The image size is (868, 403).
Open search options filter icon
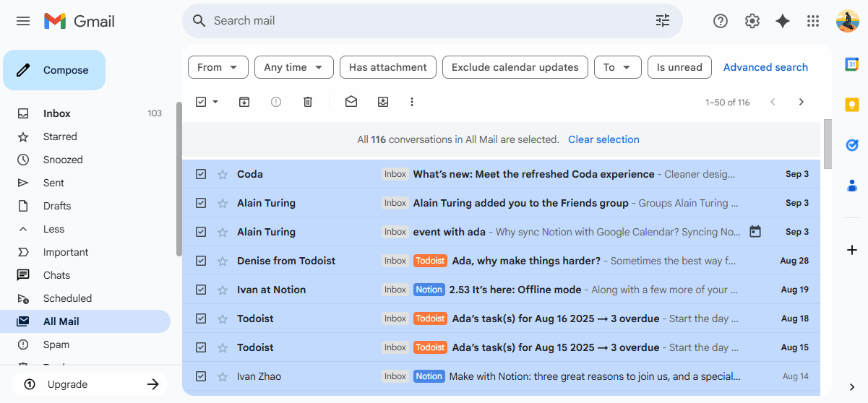coord(663,21)
